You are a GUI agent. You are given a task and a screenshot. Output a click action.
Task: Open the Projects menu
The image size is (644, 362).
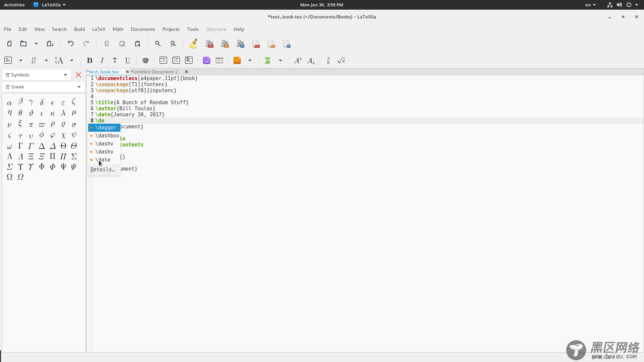(171, 29)
